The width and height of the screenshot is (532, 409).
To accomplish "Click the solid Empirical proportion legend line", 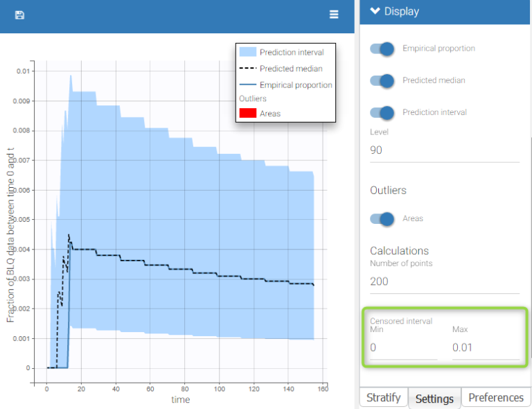I will [247, 85].
